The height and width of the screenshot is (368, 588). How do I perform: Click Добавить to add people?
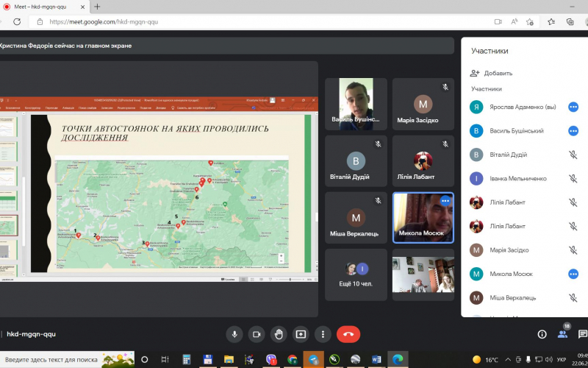pos(491,73)
